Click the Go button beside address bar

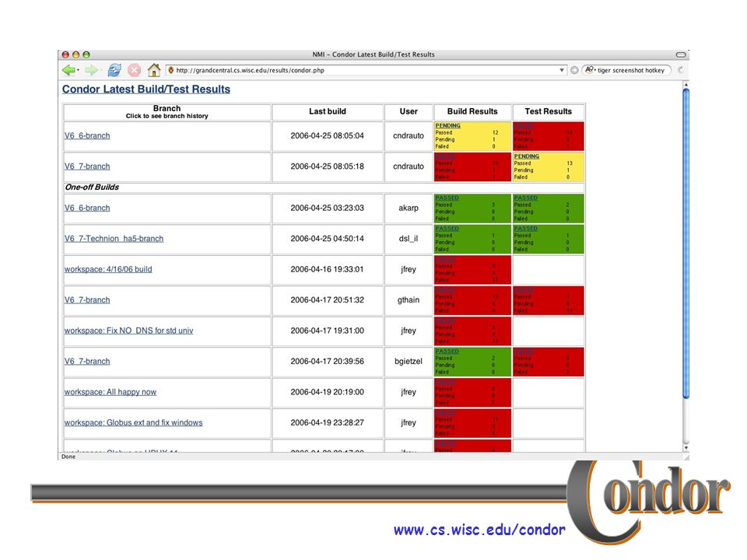click(x=574, y=71)
